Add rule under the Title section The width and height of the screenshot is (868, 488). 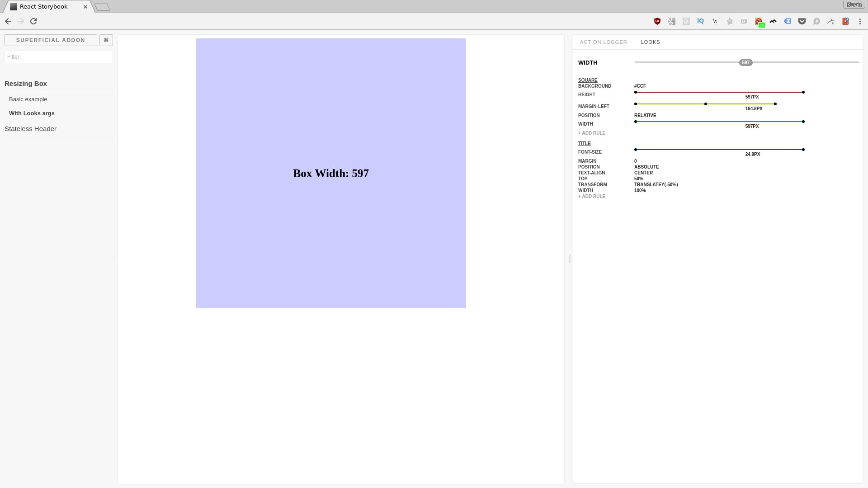pos(591,197)
